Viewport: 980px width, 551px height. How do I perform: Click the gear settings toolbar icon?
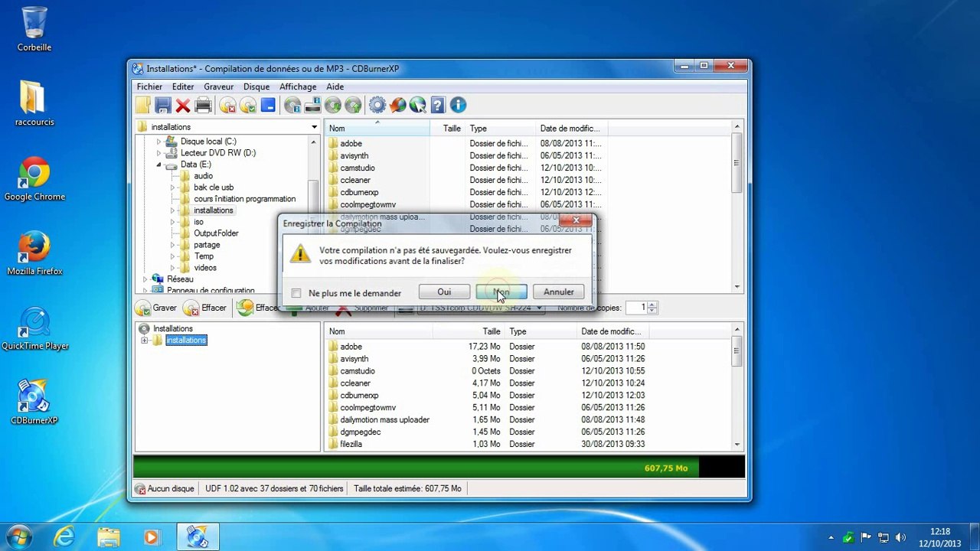(377, 106)
